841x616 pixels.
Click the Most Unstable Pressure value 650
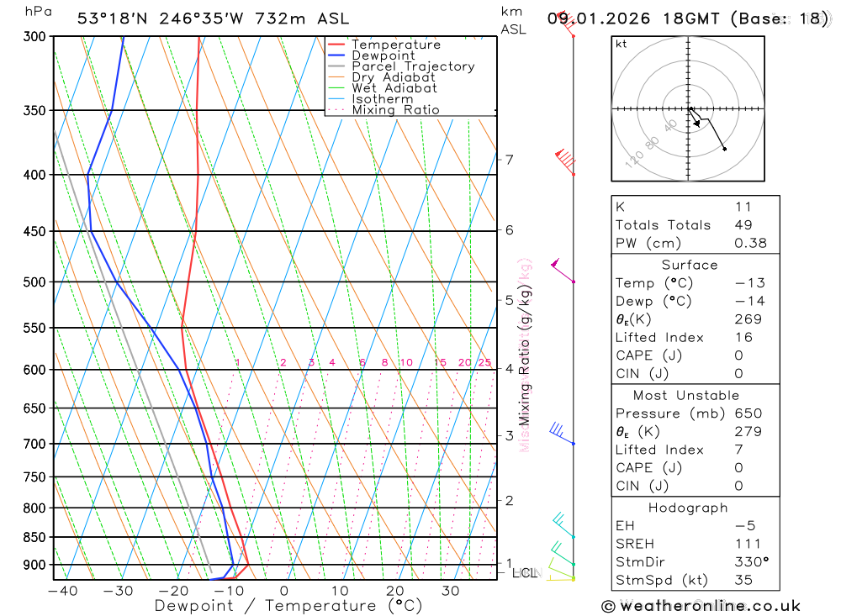[748, 413]
